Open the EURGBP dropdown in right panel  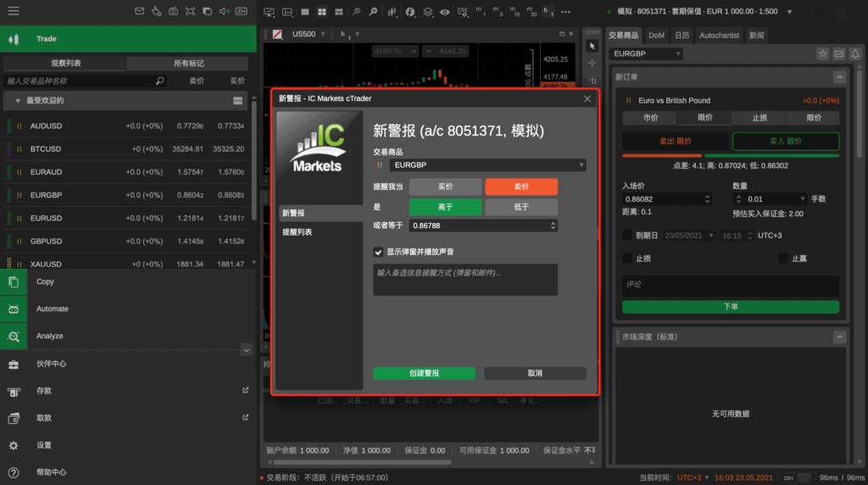tap(646, 53)
